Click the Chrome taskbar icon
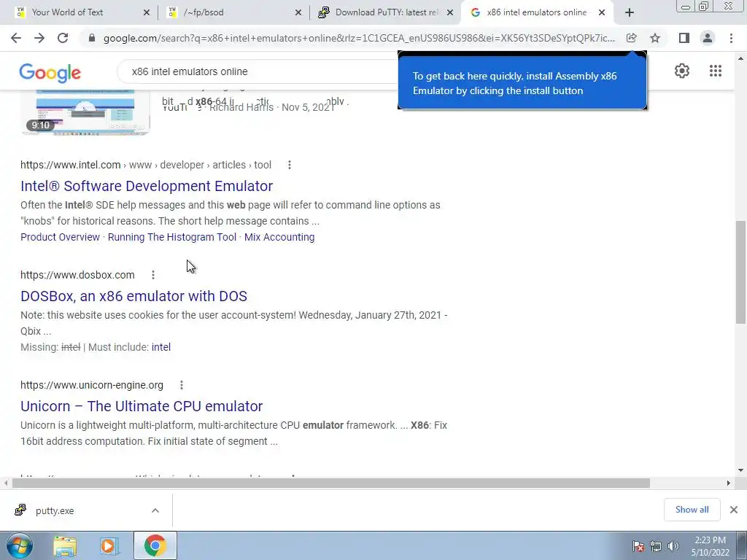Viewport: 747px width, 560px height. point(155,545)
